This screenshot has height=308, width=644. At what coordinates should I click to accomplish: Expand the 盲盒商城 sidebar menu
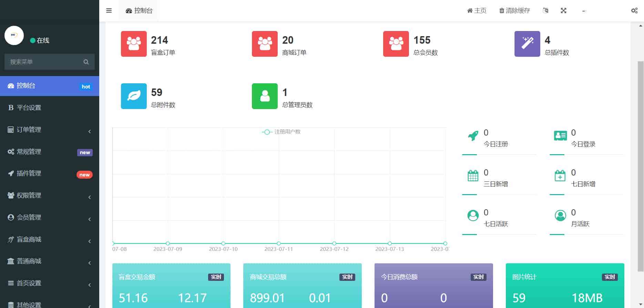(50, 240)
